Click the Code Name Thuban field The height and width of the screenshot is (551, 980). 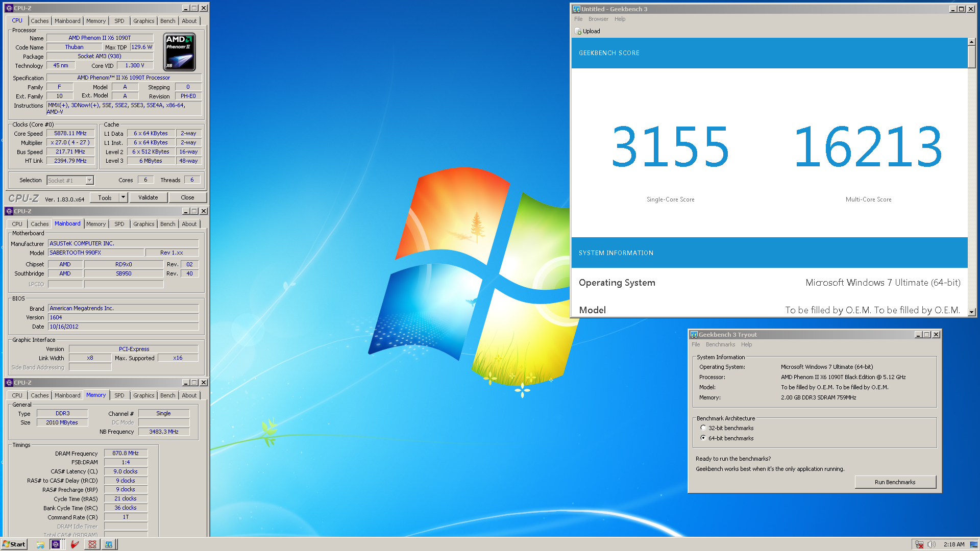click(x=74, y=47)
